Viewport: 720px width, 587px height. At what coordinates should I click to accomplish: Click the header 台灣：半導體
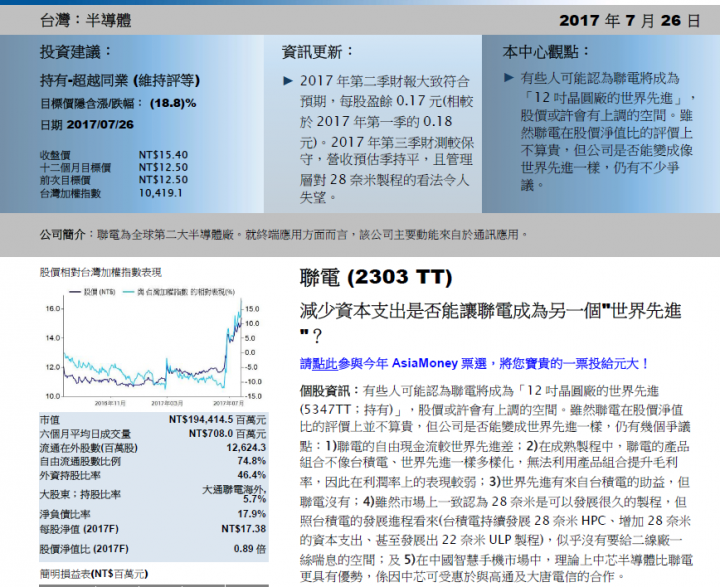coord(85,21)
